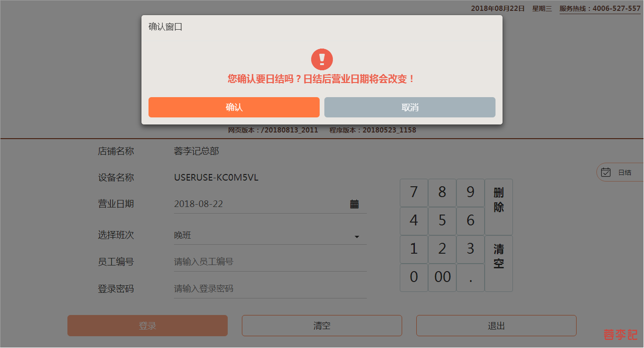
Task: Click the 营业日期 label
Action: (x=116, y=204)
